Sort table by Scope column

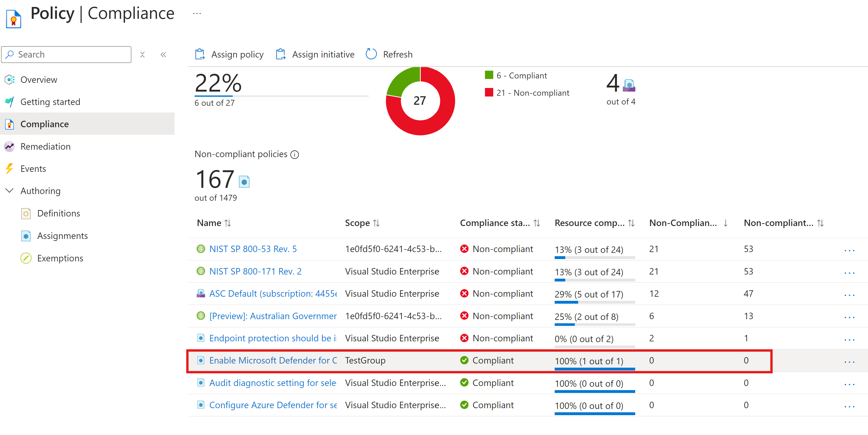(362, 223)
